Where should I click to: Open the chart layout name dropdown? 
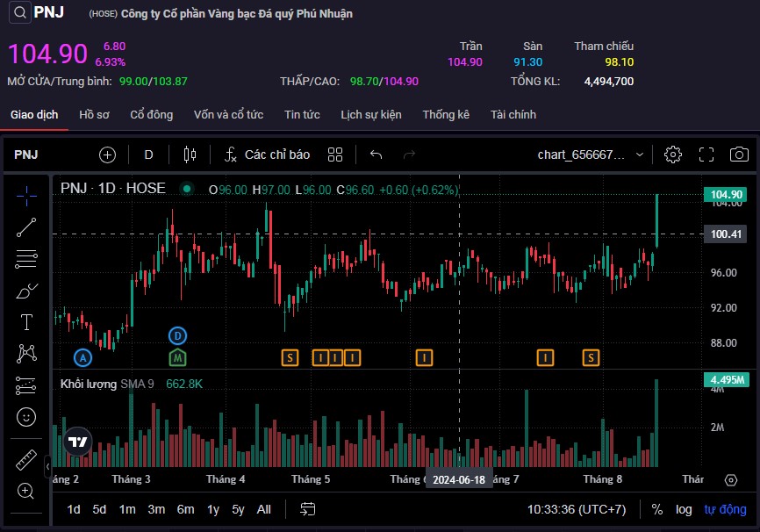tap(590, 155)
